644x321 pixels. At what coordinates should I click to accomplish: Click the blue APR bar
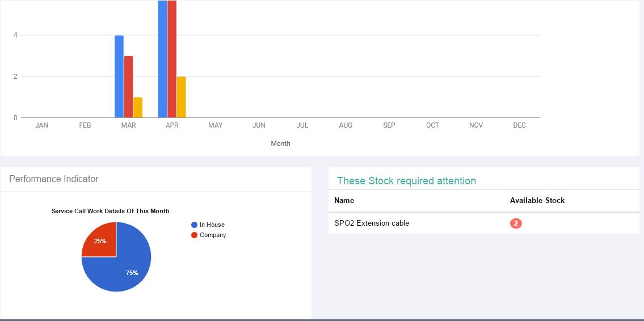pyautogui.click(x=163, y=59)
